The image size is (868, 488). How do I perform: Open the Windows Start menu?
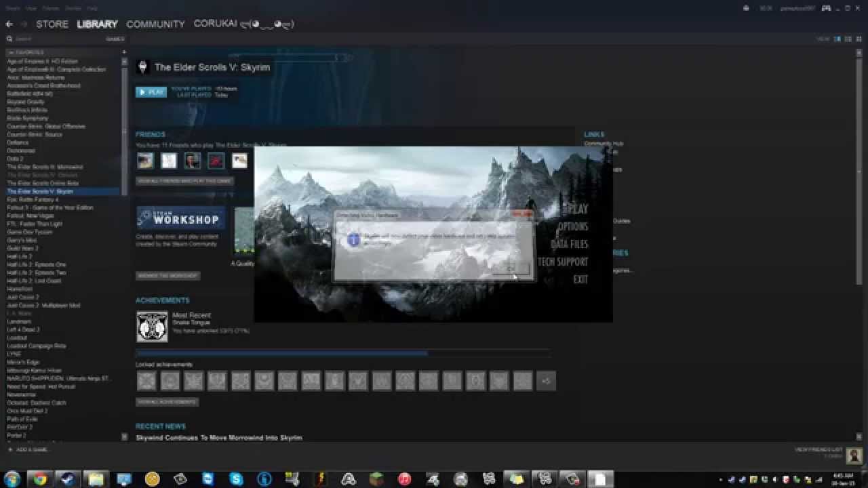point(12,479)
